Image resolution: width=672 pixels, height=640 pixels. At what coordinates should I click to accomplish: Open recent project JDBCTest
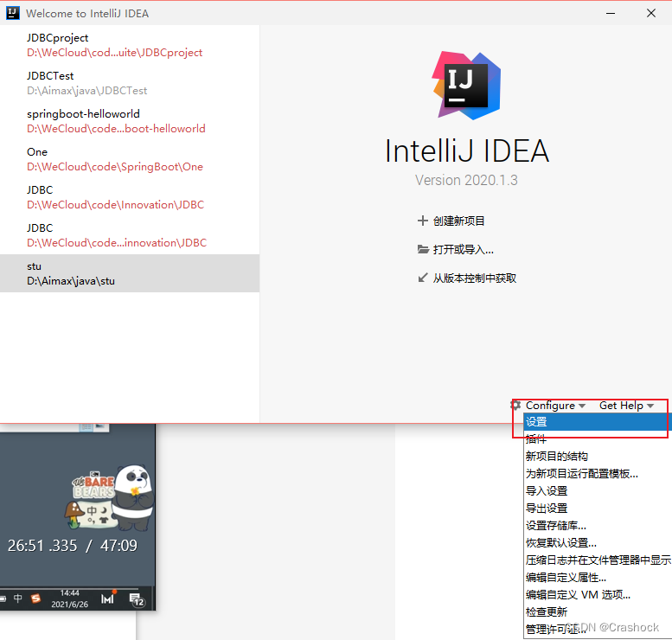point(130,83)
